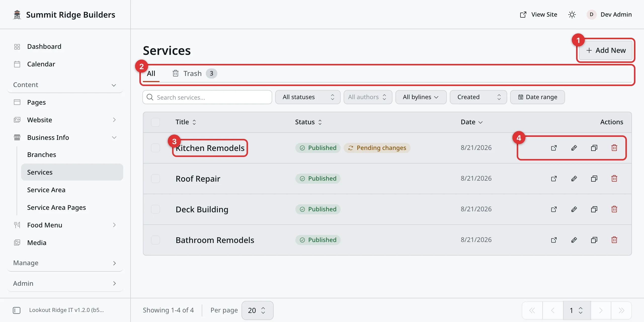Open Media in the sidebar
Screen dimensions: 644x322
(x=65, y=243)
